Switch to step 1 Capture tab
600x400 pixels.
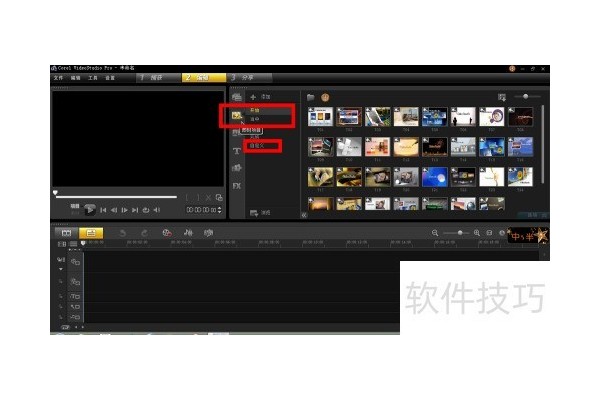(x=158, y=78)
